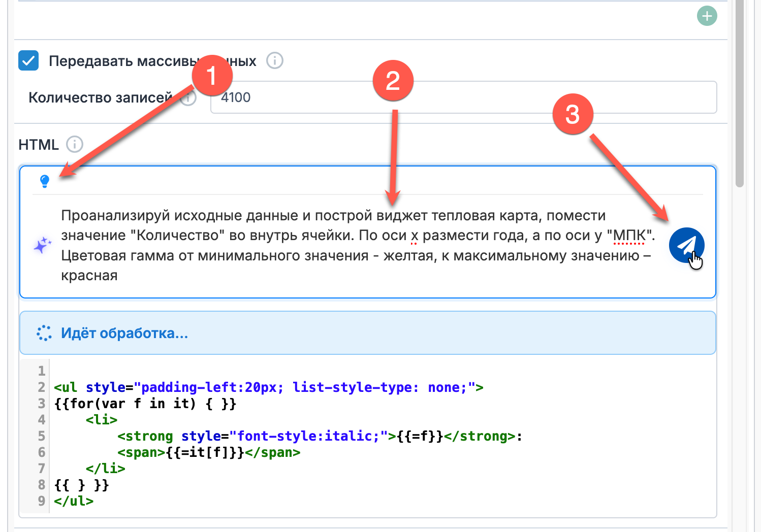The width and height of the screenshot is (761, 532).
Task: Click the "Идёт обработка..." status text
Action: pyautogui.click(x=124, y=334)
